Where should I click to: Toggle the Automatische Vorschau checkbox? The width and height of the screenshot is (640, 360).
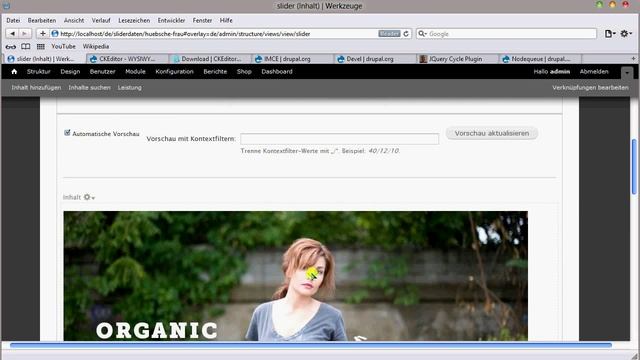pyautogui.click(x=67, y=133)
